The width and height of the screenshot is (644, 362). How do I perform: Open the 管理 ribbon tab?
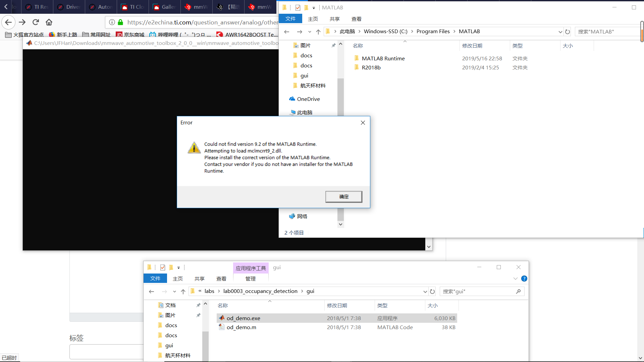pyautogui.click(x=250, y=279)
